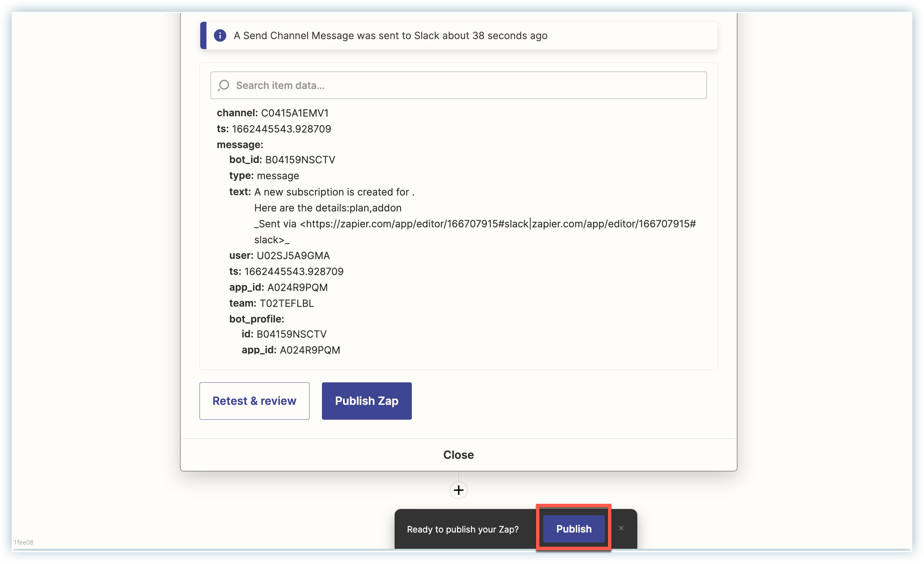924x564 pixels.
Task: Click the top-level ts 1662445543.928709 row
Action: click(274, 129)
